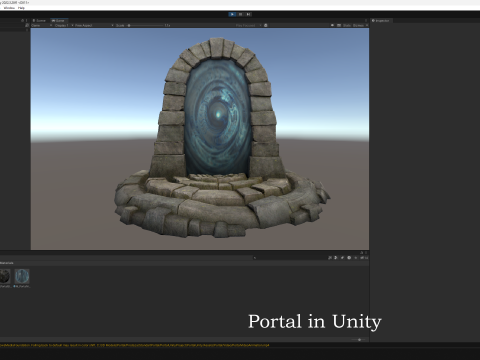Toggle the Stats button in Game view
480x360 pixels.
click(x=347, y=25)
